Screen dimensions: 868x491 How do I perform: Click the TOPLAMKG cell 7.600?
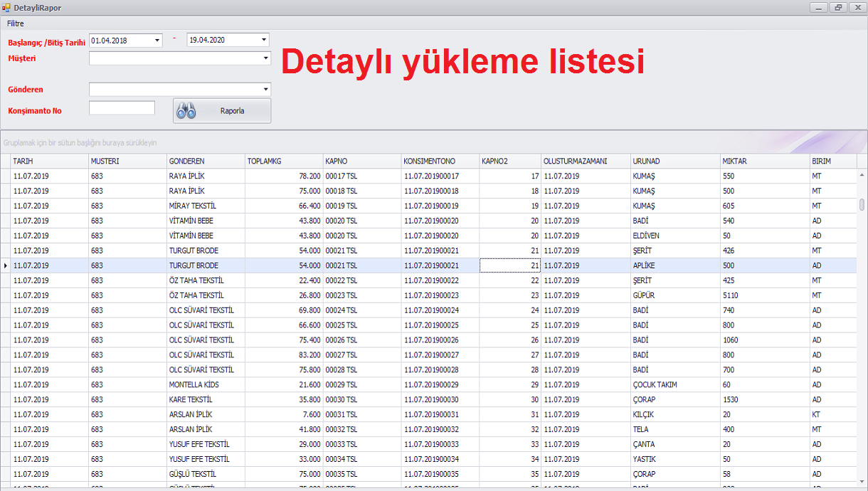click(x=285, y=415)
